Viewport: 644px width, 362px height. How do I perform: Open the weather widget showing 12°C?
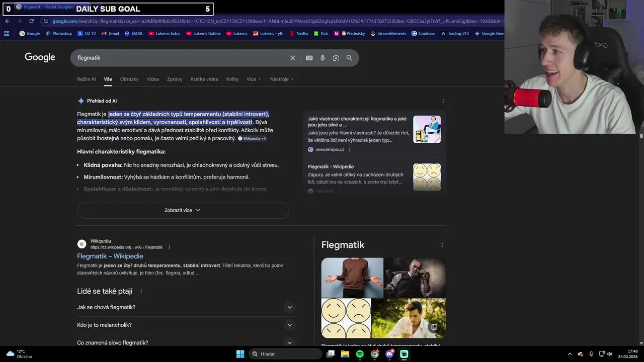pos(18,354)
